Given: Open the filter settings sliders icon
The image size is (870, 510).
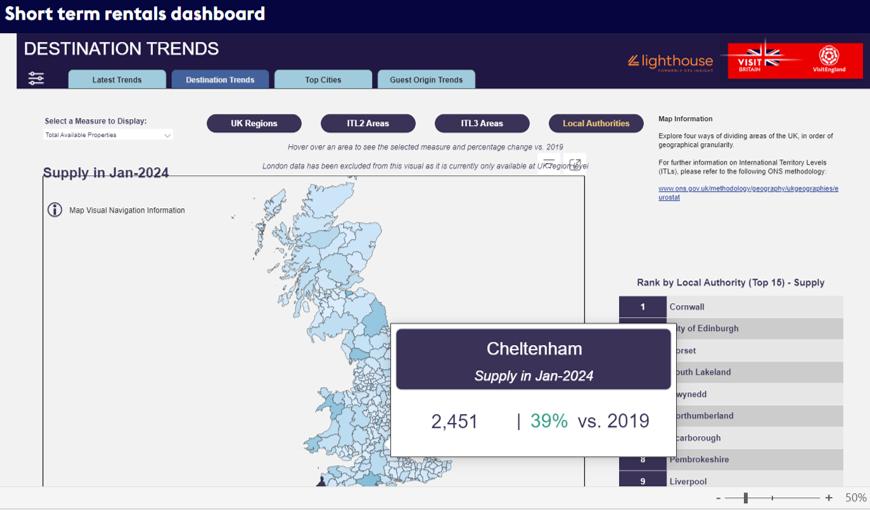Looking at the screenshot, I should pyautogui.click(x=36, y=78).
